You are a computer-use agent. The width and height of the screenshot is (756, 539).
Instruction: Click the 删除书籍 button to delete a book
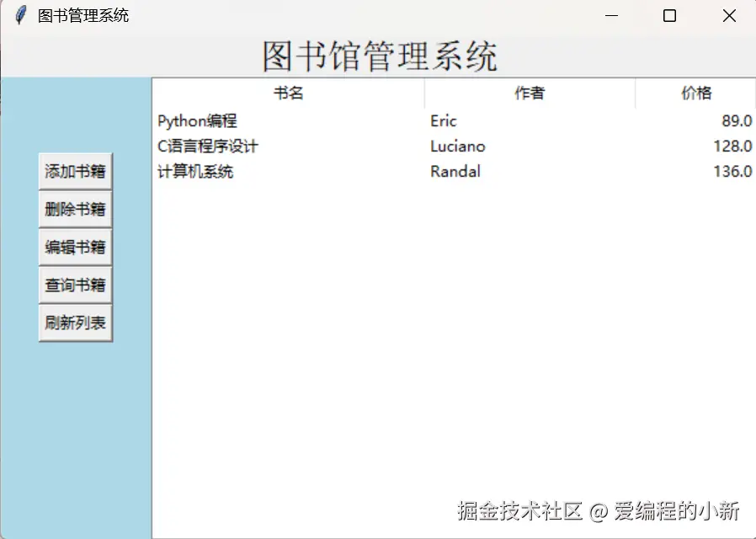[74, 209]
